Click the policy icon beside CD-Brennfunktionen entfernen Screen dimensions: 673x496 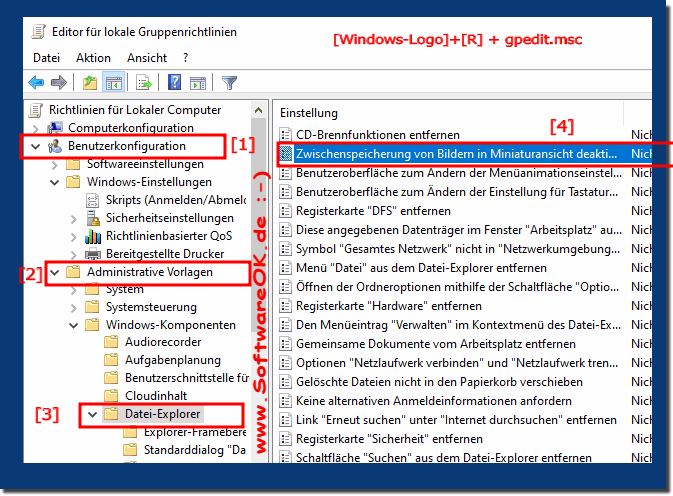[285, 135]
